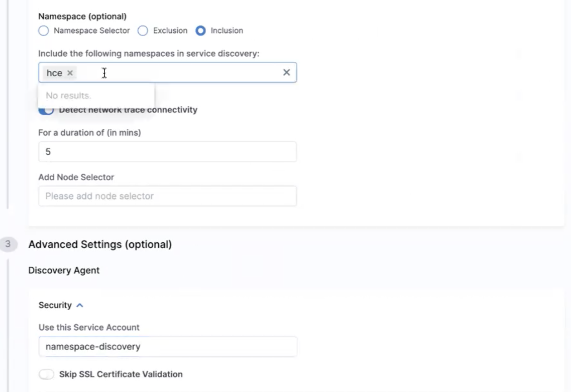Click the Namespace (optional) label
Image resolution: width=571 pixels, height=392 pixels.
(82, 16)
